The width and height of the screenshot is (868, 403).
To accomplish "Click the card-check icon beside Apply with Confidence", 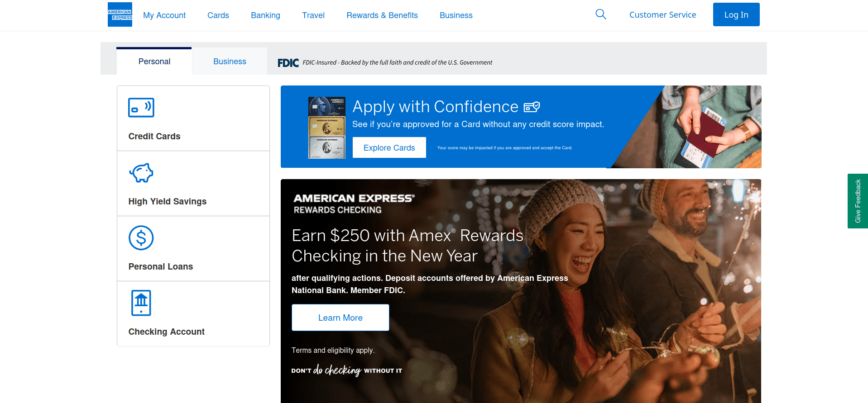I will coord(532,107).
